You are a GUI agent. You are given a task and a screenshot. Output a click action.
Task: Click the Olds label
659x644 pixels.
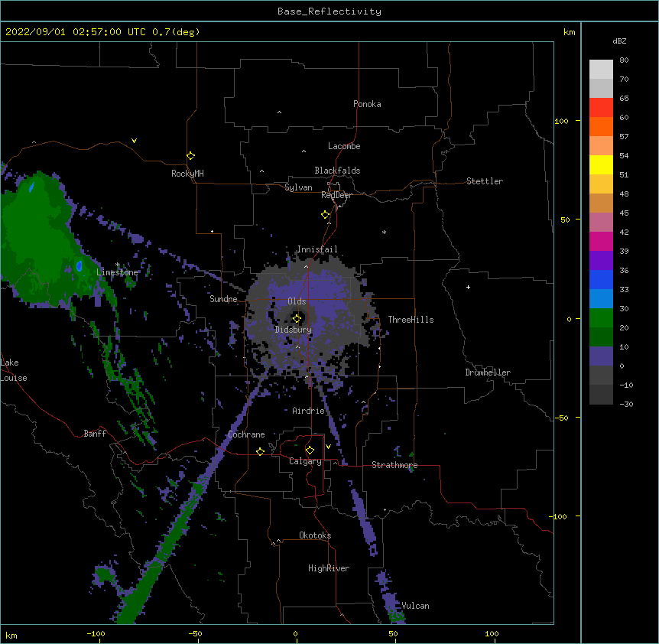(297, 301)
